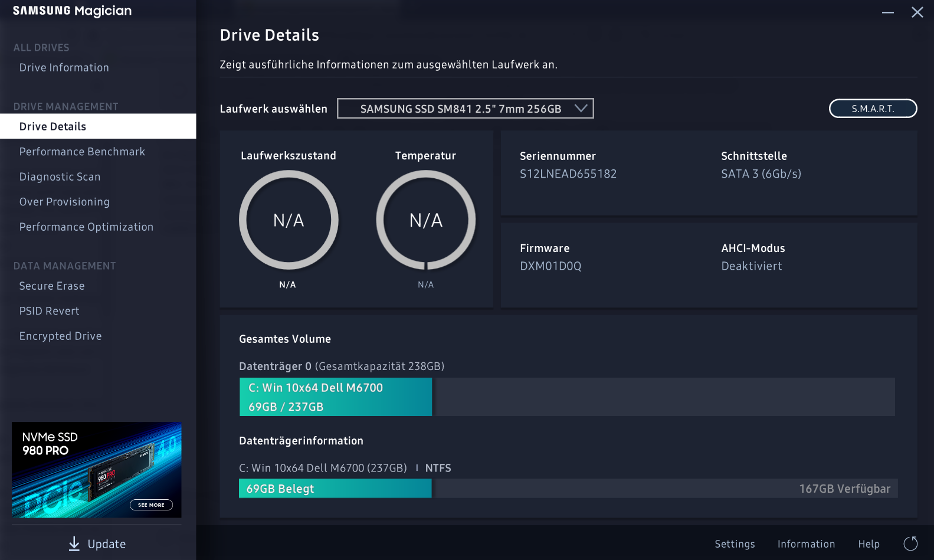Click the 69GB Belegt usage bar

335,489
